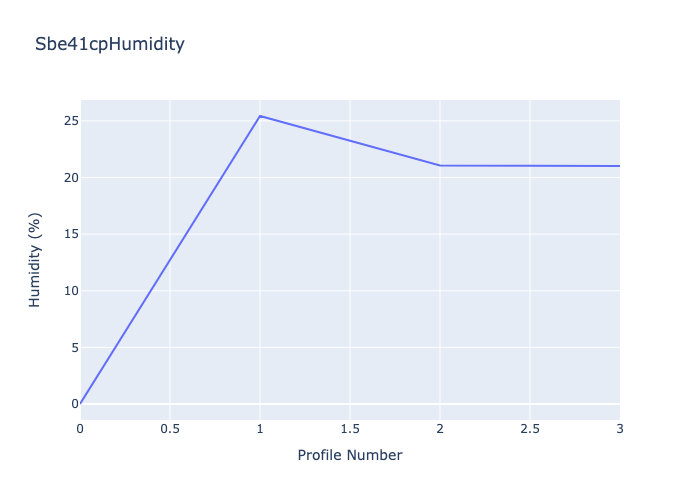Click the 5 tick on the y-axis
The image size is (700, 500).
[x=68, y=347]
